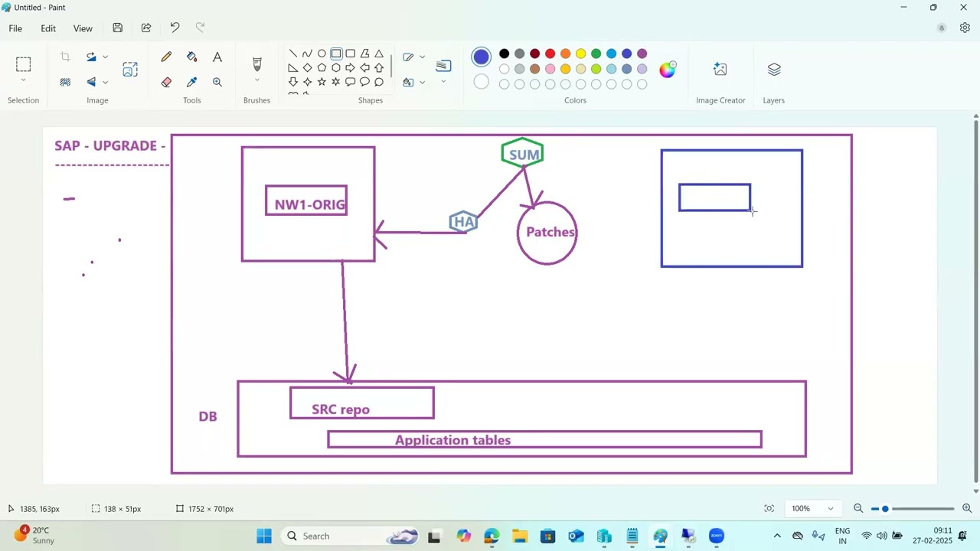Select the Magnifier tool
The width and height of the screenshot is (980, 551).
217,82
